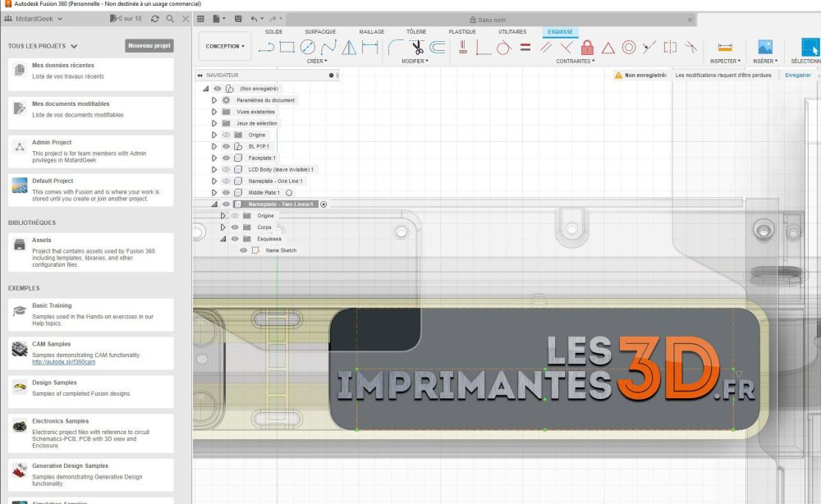The image size is (821, 504).
Task: Expand Vues existantes folder
Action: tap(214, 112)
